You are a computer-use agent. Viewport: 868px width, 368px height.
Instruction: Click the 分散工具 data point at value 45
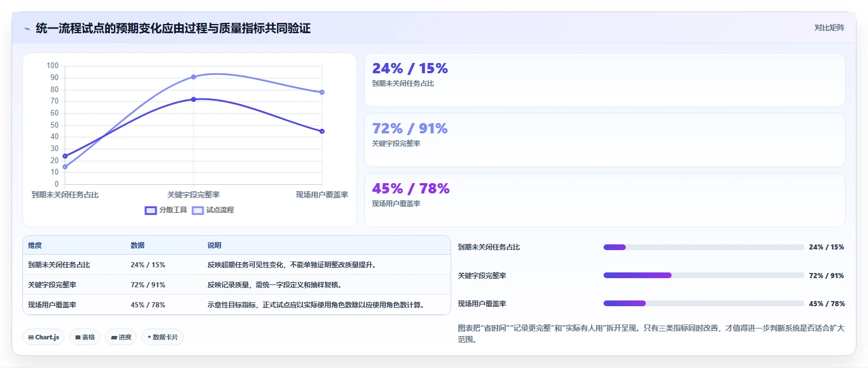tap(322, 131)
